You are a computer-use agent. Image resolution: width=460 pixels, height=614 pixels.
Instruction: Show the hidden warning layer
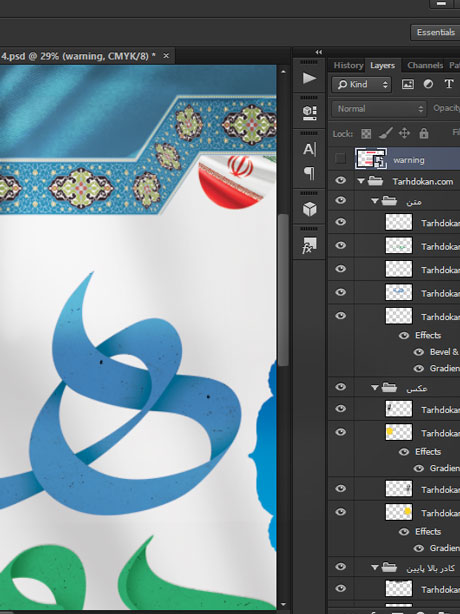[341, 159]
